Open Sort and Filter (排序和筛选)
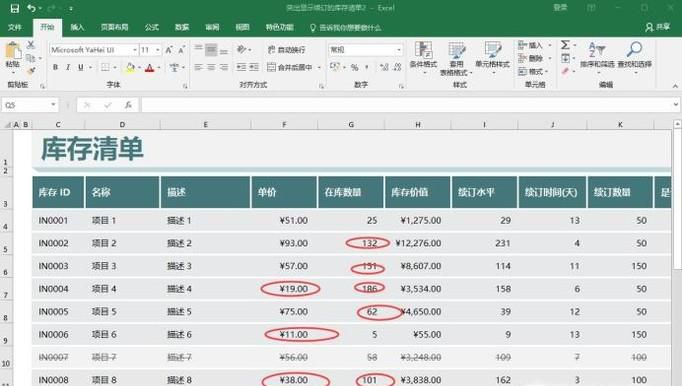The height and width of the screenshot is (386, 682). point(597,56)
